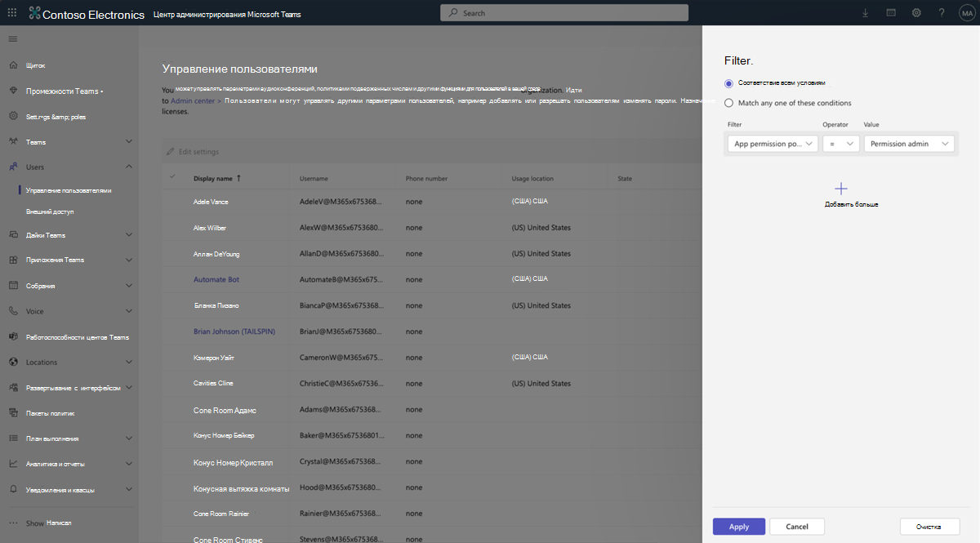The height and width of the screenshot is (543, 980).
Task: Click the Search input field
Action: point(563,13)
